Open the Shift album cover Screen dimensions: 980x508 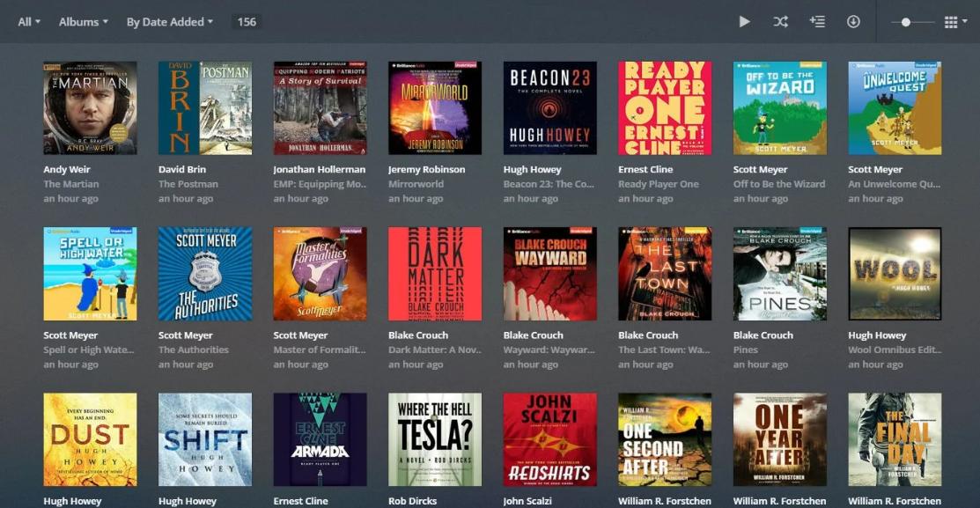[x=205, y=439]
